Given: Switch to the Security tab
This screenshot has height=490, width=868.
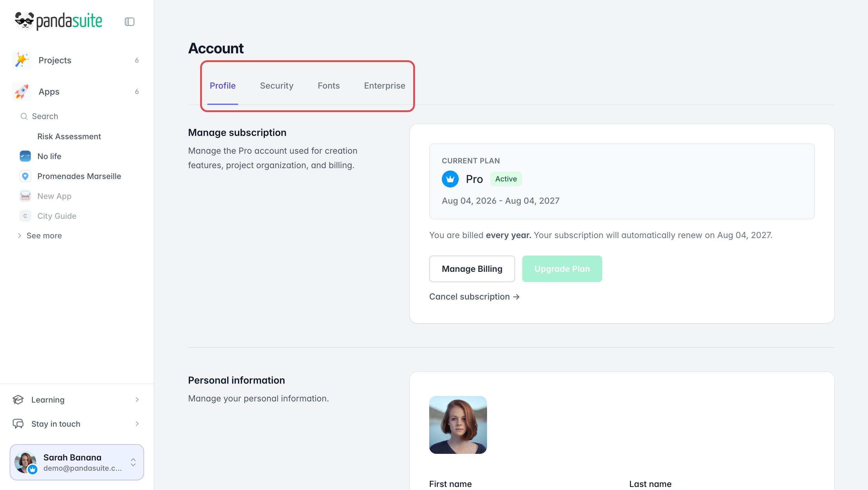Looking at the screenshot, I should click(x=277, y=86).
